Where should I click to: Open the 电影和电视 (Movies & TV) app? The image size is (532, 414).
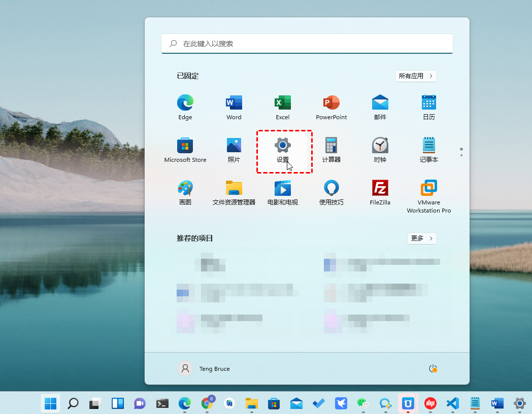283,193
